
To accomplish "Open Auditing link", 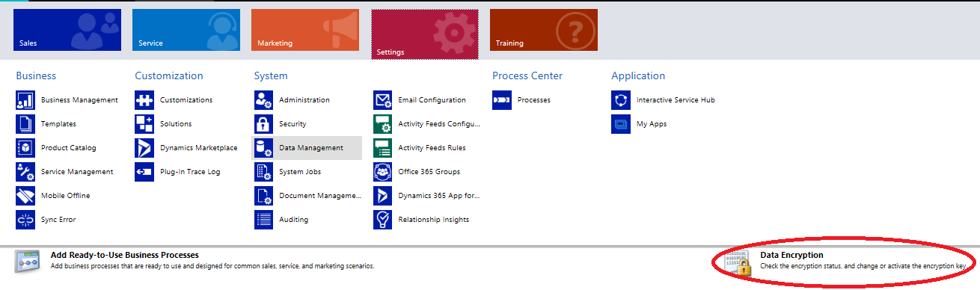I will pyautogui.click(x=294, y=220).
